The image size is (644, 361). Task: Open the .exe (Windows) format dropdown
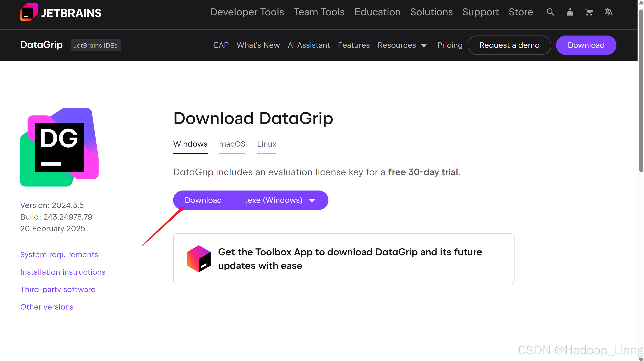281,200
